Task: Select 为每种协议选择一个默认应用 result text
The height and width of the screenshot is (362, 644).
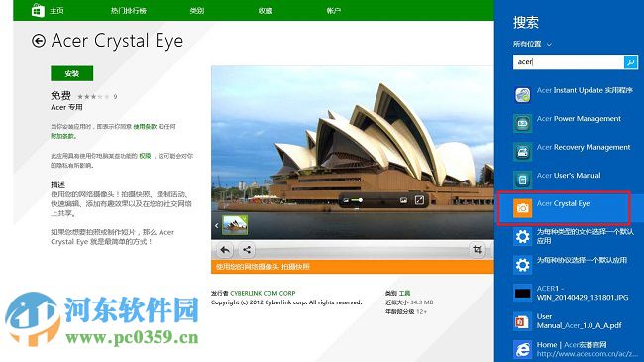Action: point(582,260)
